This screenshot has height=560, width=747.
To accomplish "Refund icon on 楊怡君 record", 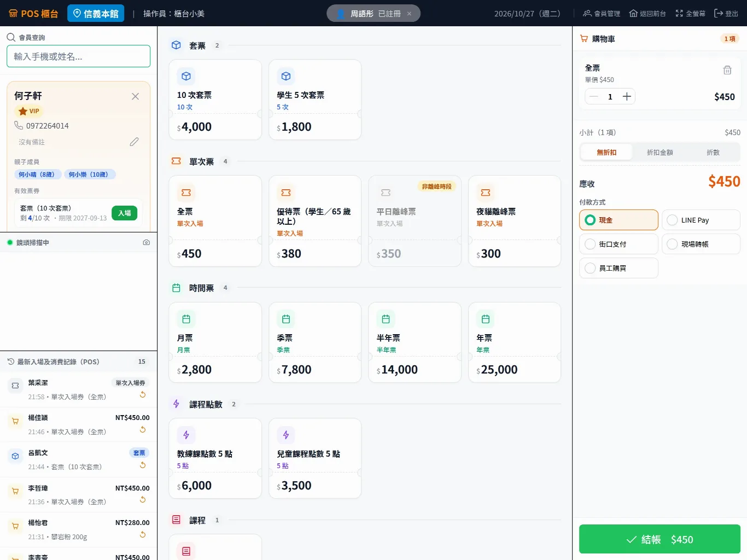I will (143, 534).
